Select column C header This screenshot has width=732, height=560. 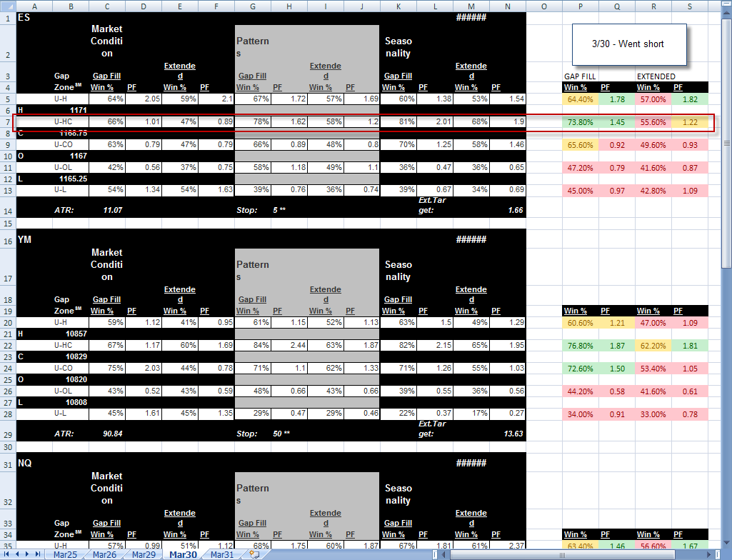click(107, 6)
